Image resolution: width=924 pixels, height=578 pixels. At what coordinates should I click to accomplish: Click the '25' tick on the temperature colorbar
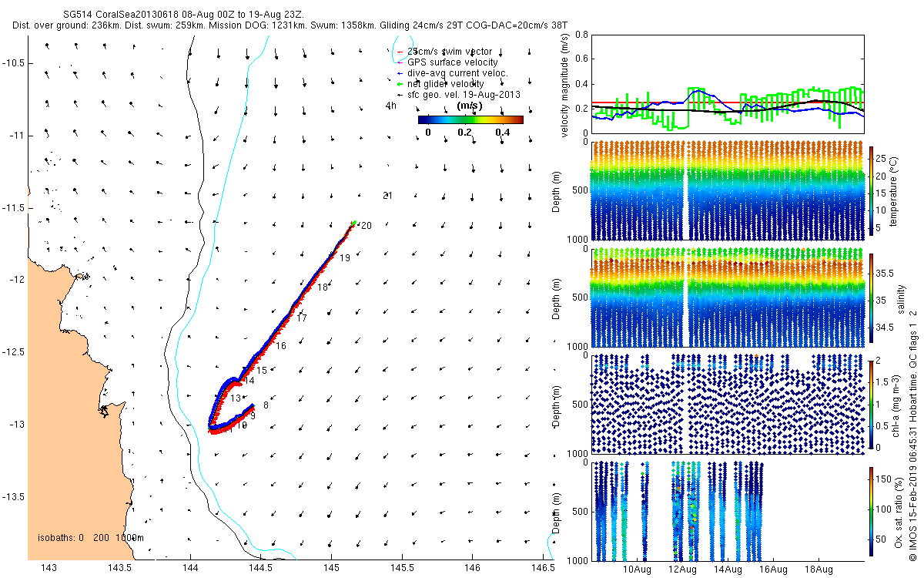(882, 159)
